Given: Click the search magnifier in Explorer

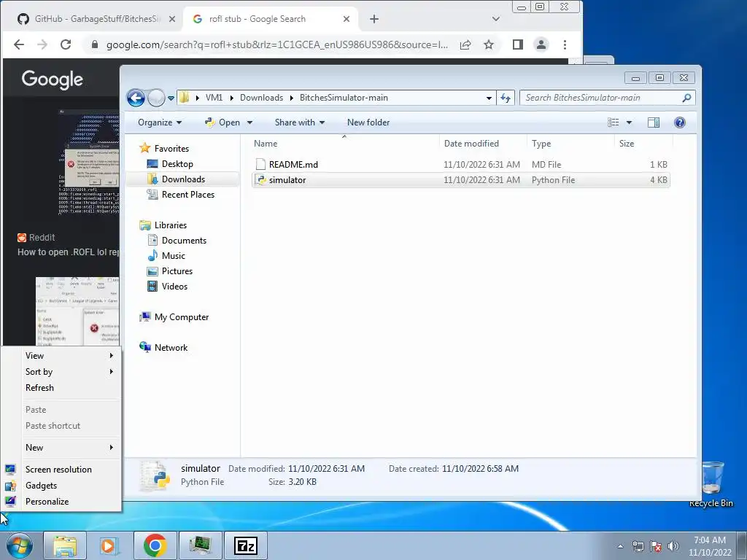Looking at the screenshot, I should pyautogui.click(x=686, y=98).
